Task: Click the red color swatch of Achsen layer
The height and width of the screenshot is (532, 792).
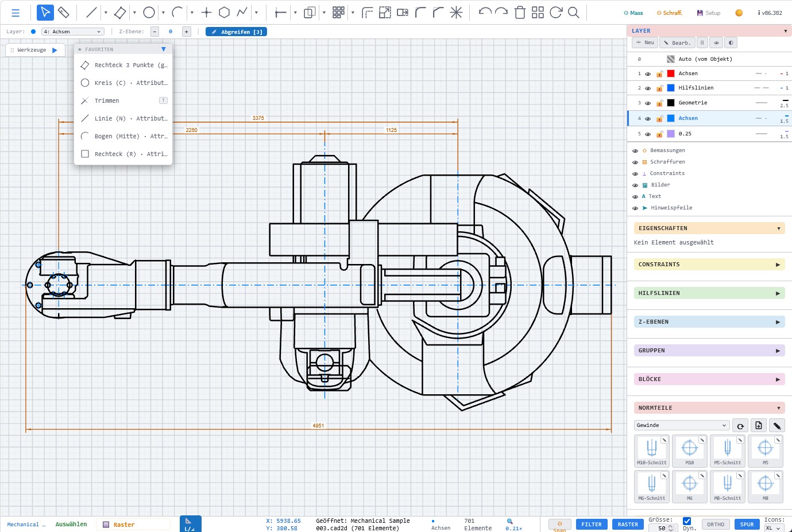Action: [x=671, y=73]
